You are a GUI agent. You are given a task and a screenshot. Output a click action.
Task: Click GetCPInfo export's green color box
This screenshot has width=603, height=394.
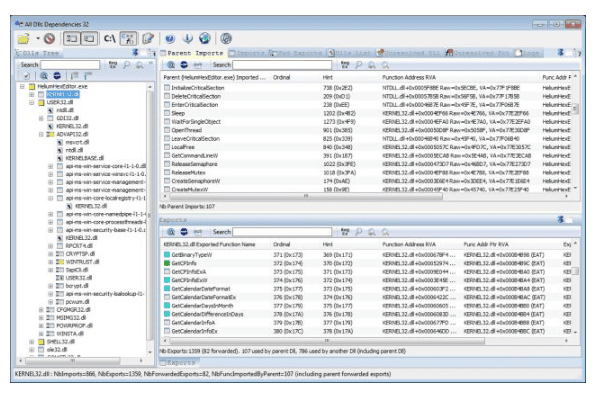(x=167, y=263)
